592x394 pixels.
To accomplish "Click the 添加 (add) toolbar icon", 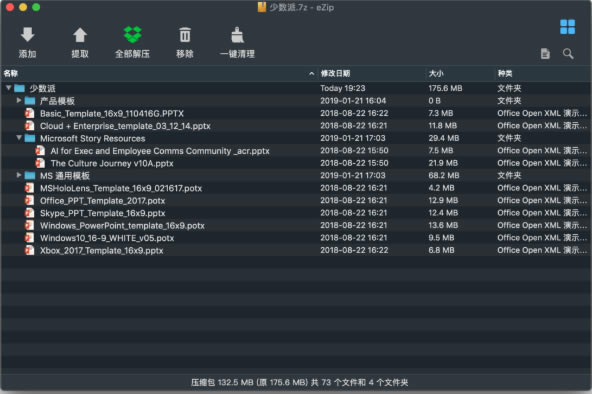I will point(28,34).
